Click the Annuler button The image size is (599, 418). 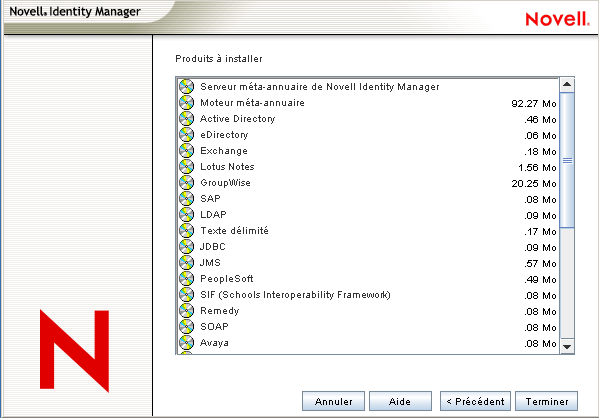coord(333,401)
